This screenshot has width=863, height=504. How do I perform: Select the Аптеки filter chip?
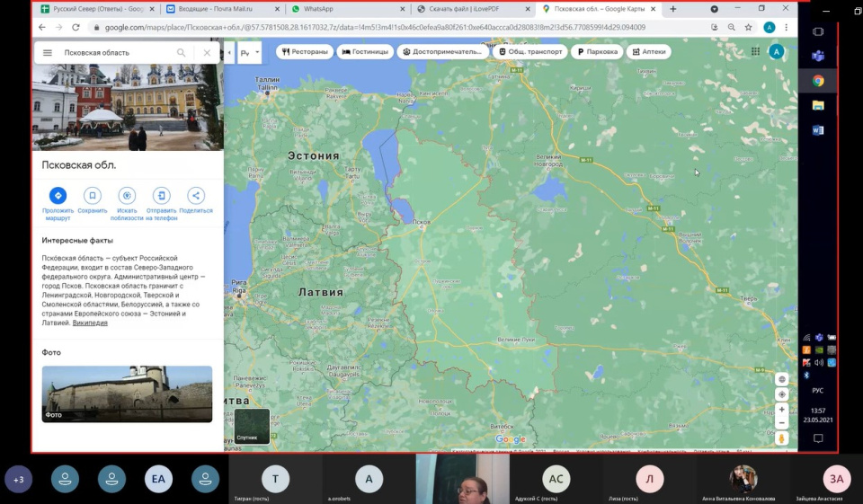point(649,52)
